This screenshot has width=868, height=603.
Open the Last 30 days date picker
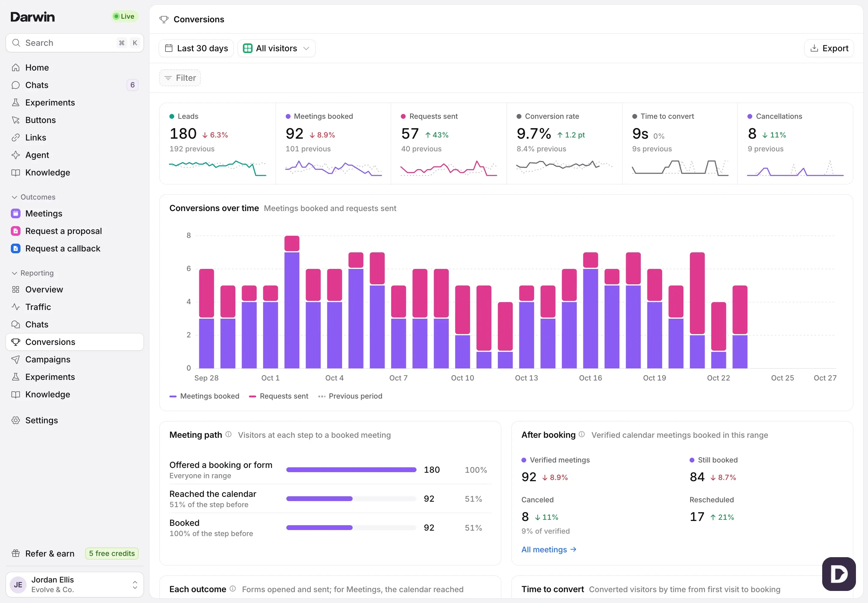[x=197, y=48]
